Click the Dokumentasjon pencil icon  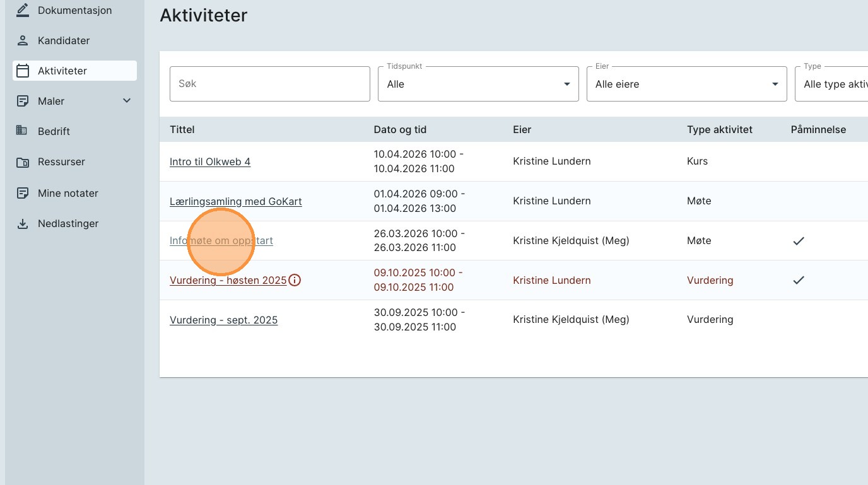(x=23, y=10)
